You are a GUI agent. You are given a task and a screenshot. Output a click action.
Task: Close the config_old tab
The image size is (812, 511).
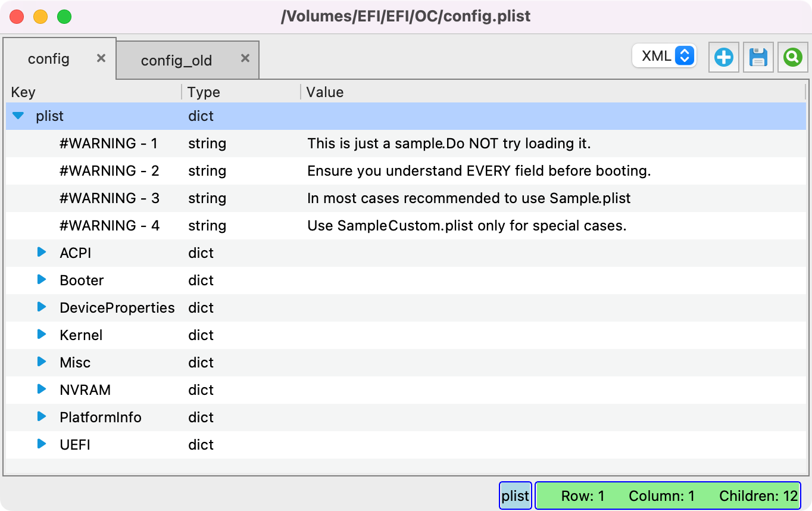coord(245,58)
